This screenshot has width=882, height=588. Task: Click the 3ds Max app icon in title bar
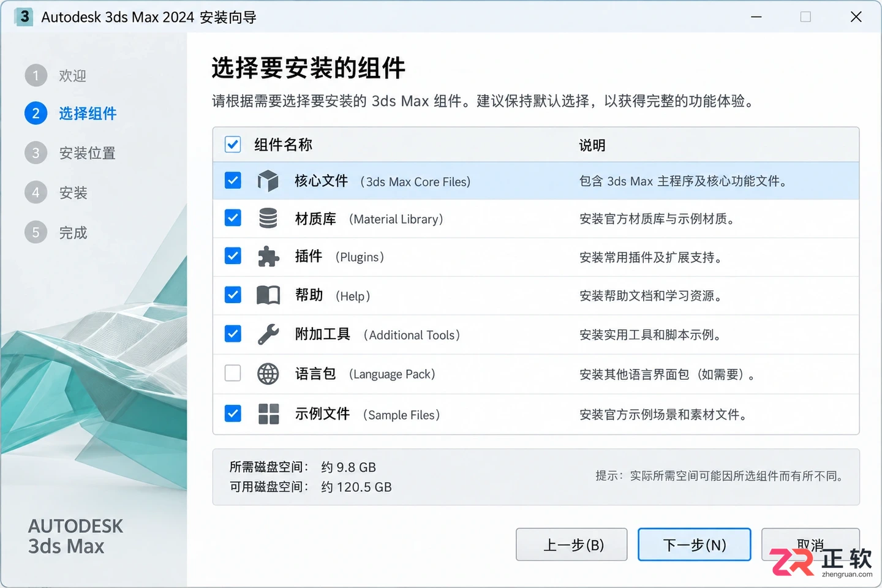coord(24,17)
